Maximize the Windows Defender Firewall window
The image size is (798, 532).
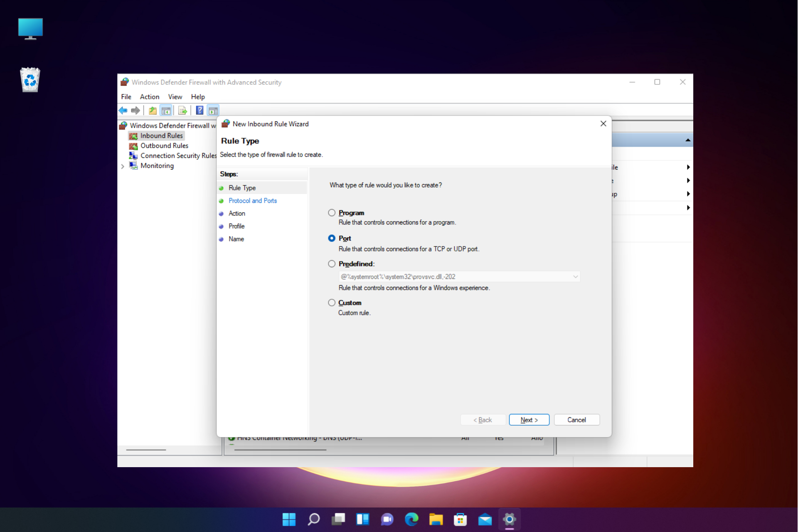click(x=657, y=82)
